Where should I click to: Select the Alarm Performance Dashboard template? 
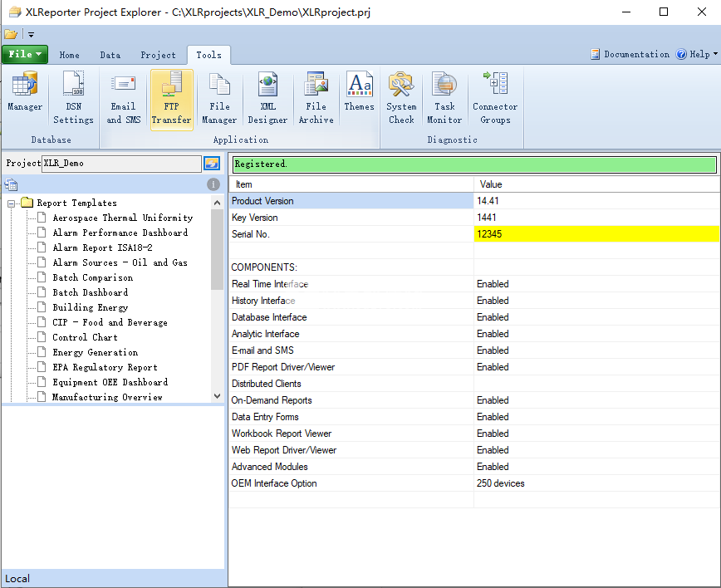click(120, 233)
